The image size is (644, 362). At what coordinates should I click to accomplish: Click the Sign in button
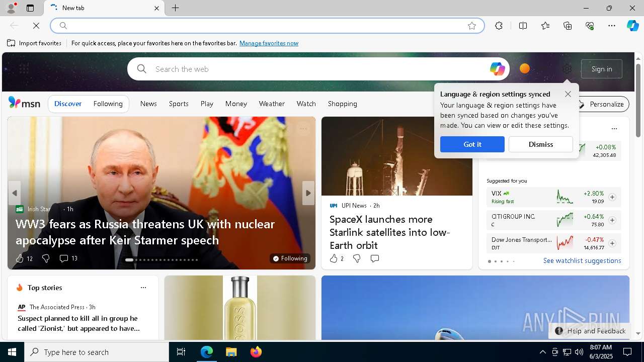click(x=602, y=69)
